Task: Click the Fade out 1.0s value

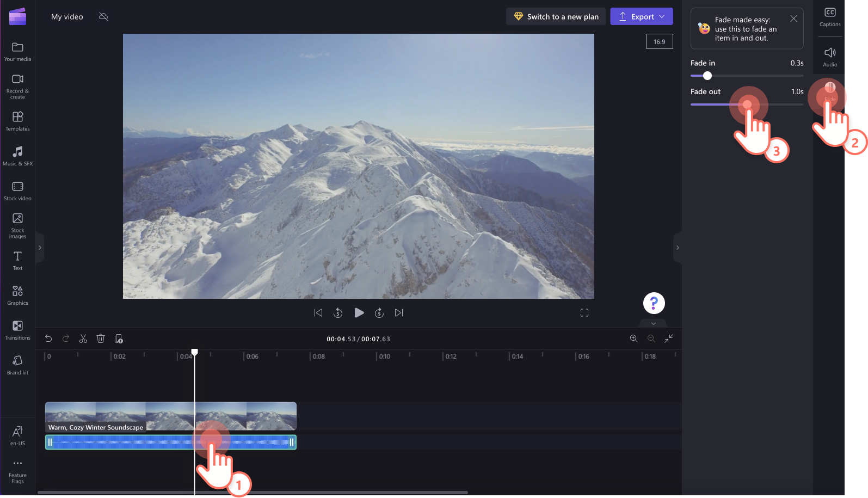Action: (797, 92)
